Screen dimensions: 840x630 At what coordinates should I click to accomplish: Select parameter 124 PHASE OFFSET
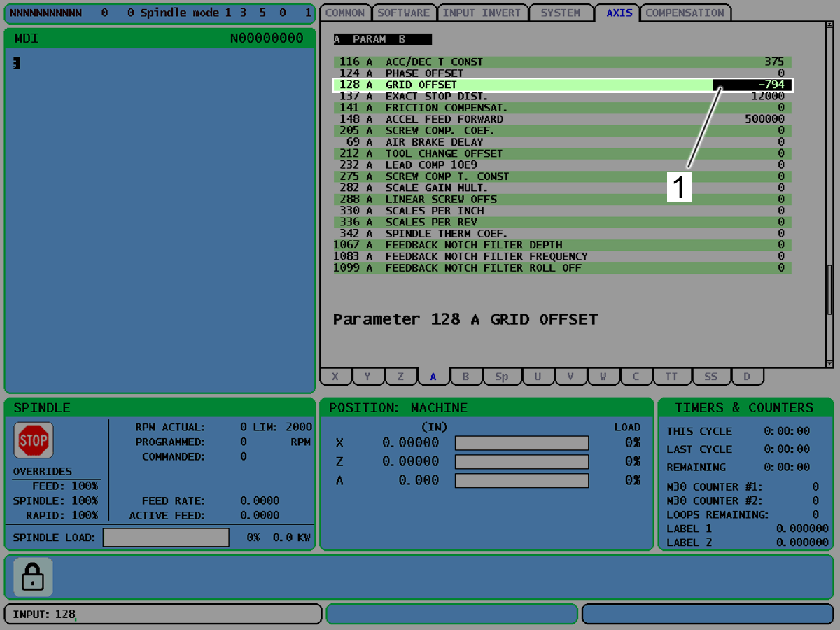[x=562, y=73]
